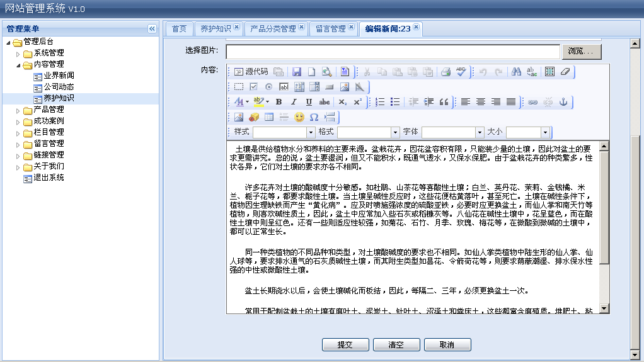Switch to the 首页 tab
This screenshot has height=362, width=644.
[x=179, y=28]
